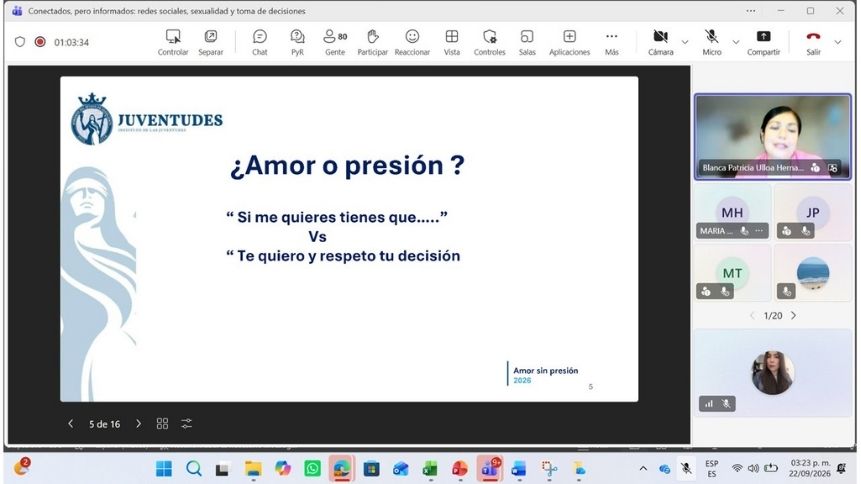This screenshot has height=484, width=861.
Task: Open Microsoft Store from taskbar
Action: point(371,469)
